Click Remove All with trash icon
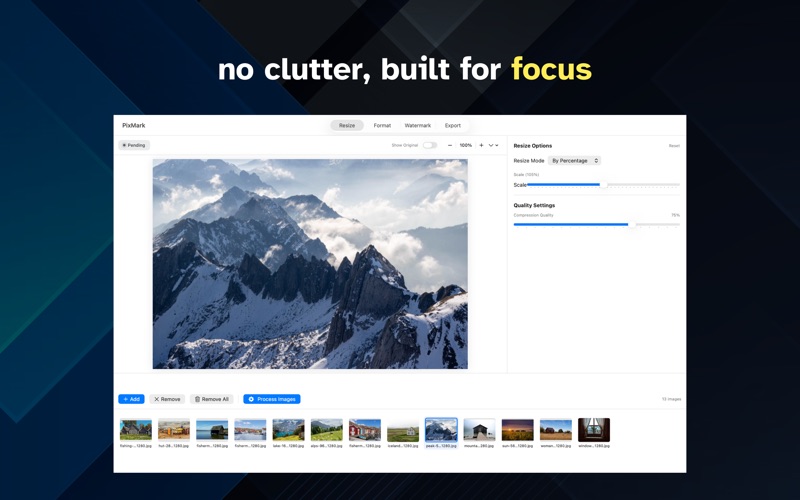 [212, 399]
